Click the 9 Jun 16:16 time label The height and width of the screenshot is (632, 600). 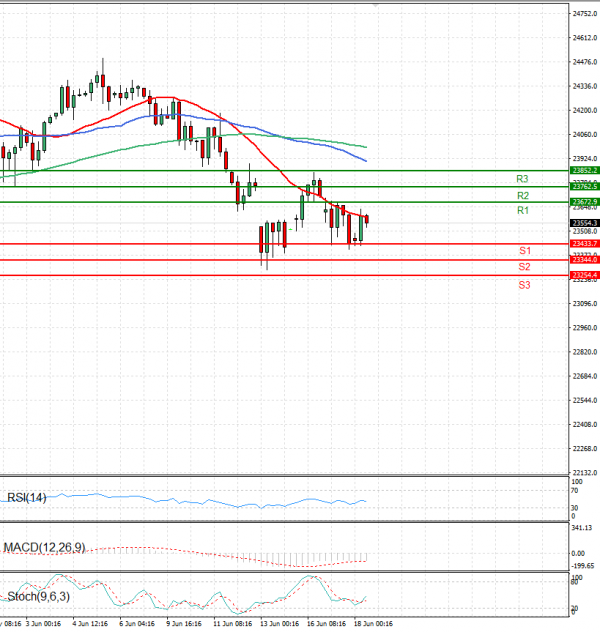pos(184,624)
